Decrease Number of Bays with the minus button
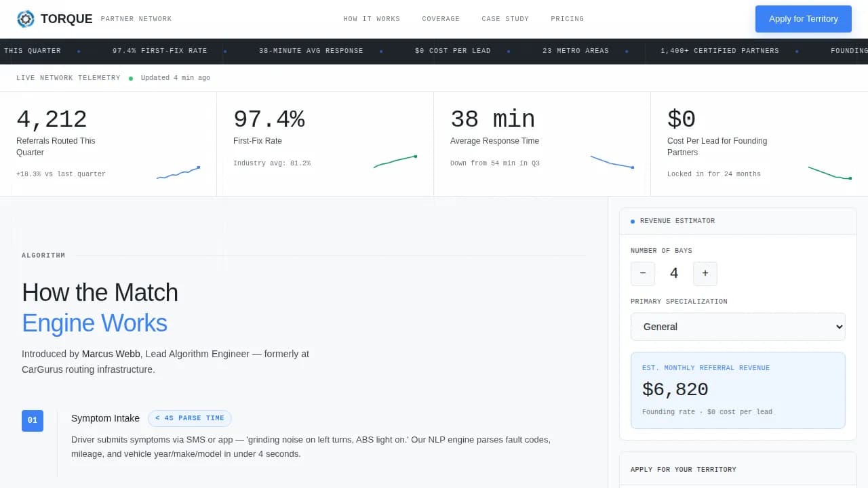 (643, 274)
